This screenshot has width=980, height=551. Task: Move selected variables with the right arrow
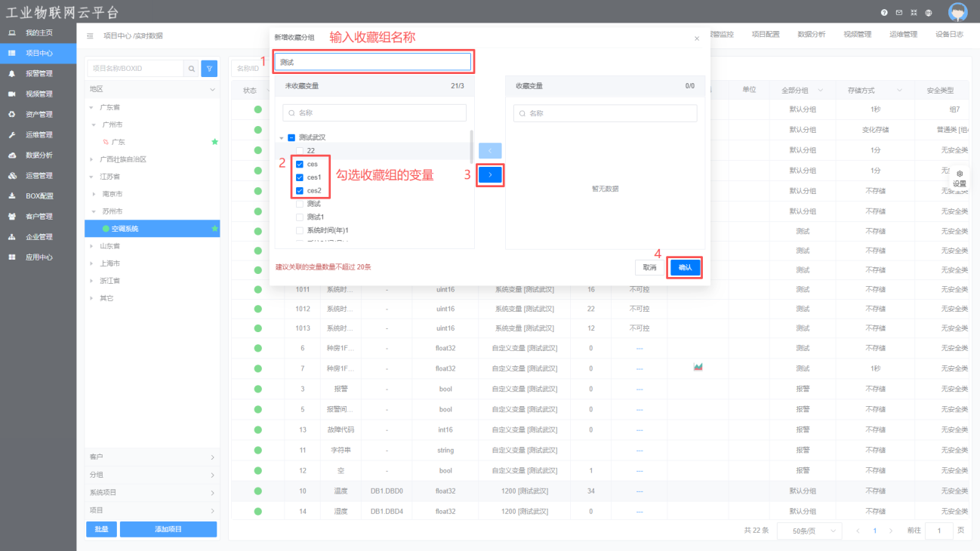(x=490, y=175)
